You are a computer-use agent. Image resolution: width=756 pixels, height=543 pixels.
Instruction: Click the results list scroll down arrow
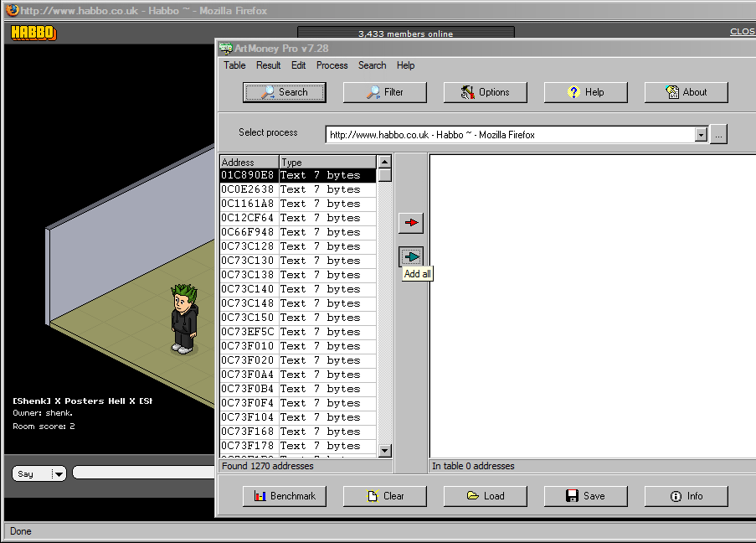(384, 451)
